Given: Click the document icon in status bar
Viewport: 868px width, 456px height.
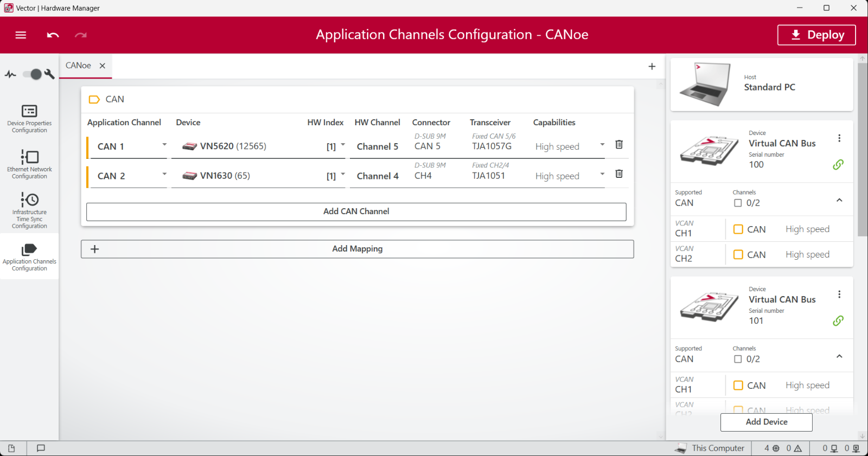Looking at the screenshot, I should click(x=11, y=448).
